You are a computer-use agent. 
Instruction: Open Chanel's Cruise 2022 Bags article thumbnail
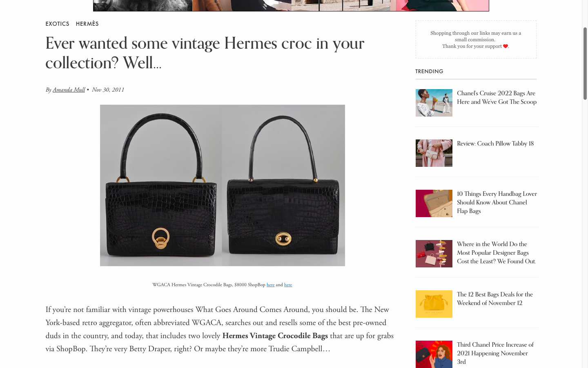(434, 103)
